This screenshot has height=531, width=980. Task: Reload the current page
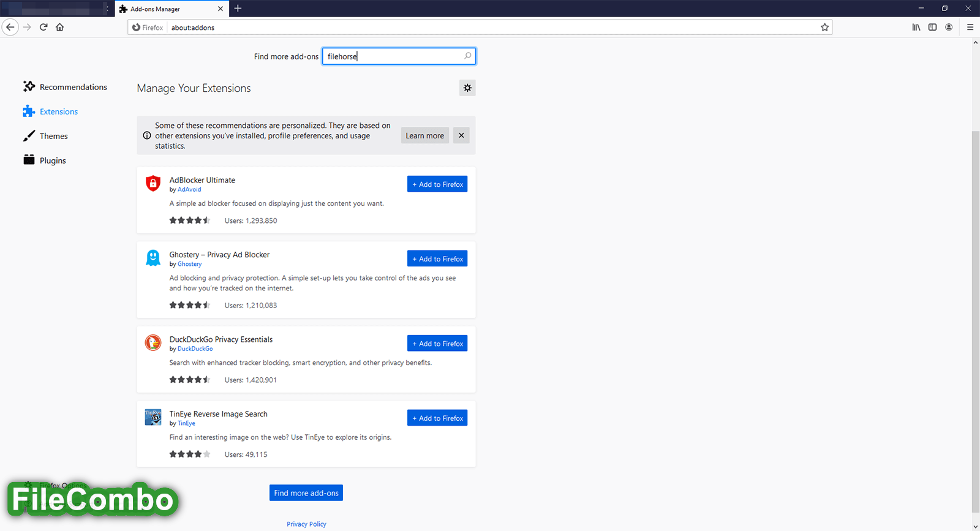43,27
